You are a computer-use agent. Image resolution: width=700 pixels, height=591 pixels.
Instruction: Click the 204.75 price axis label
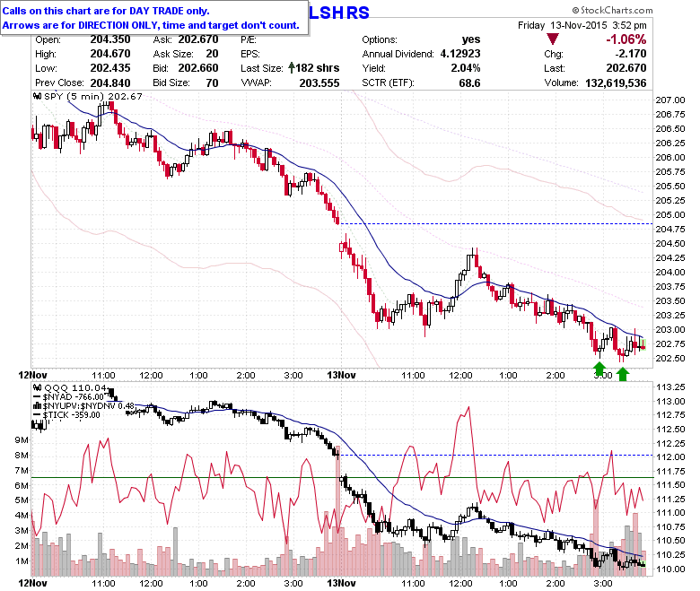pos(670,229)
